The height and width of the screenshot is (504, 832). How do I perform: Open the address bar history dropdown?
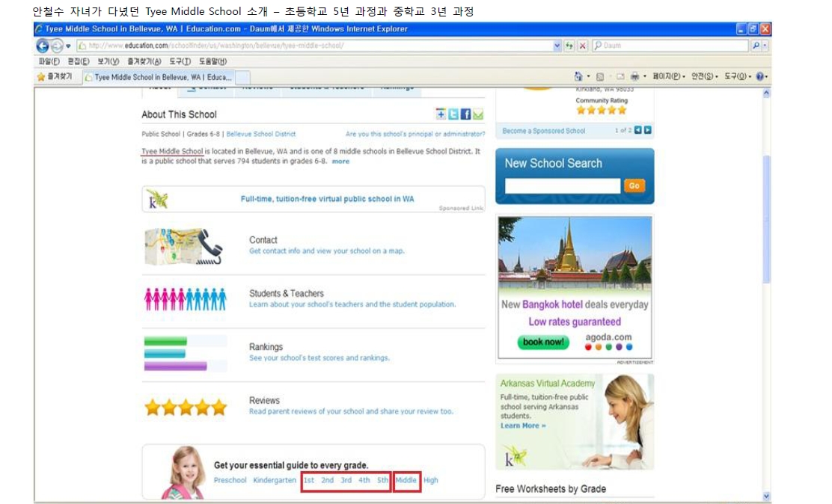click(557, 46)
